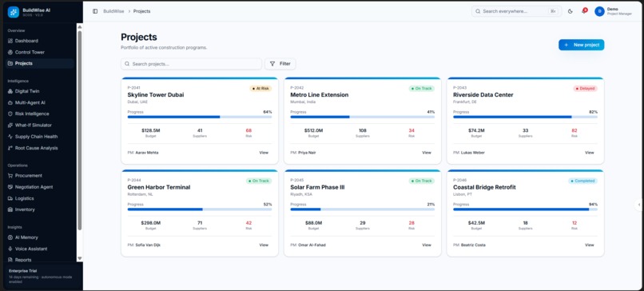View the Metro Line Extension project

point(427,153)
